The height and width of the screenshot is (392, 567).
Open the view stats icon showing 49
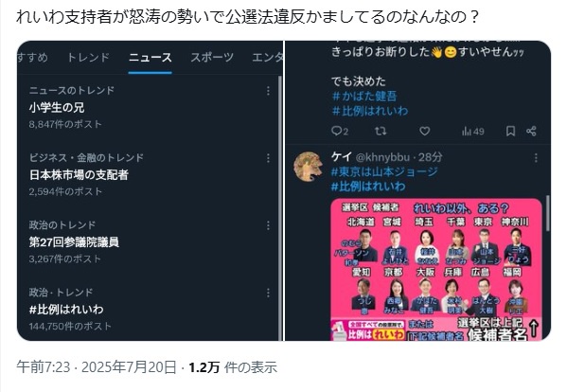click(473, 131)
